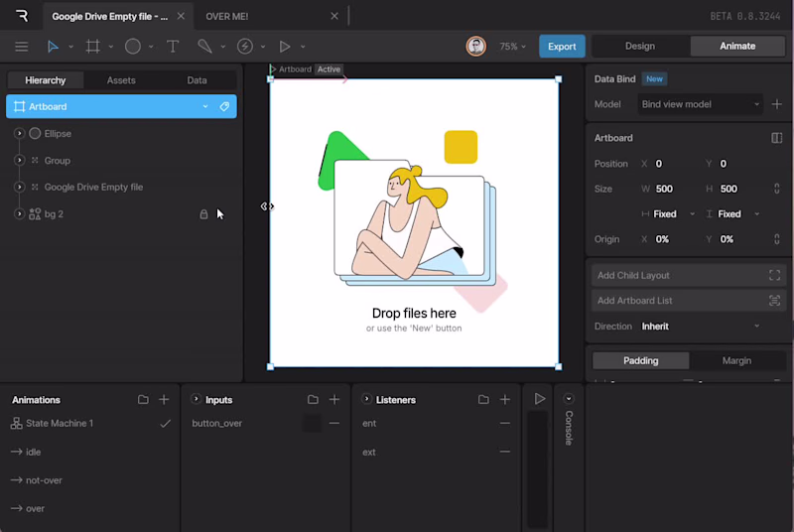This screenshot has width=794, height=532.
Task: Click the Origin link constraint icon
Action: coord(777,239)
